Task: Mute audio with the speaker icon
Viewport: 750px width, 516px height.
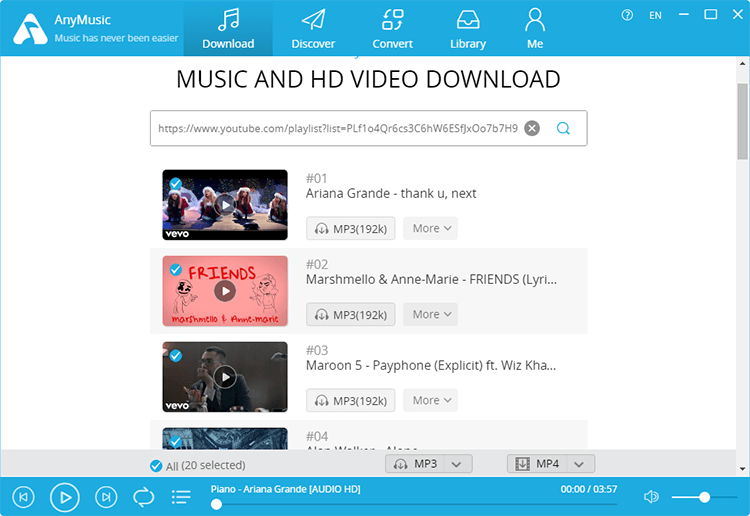Action: click(x=651, y=497)
